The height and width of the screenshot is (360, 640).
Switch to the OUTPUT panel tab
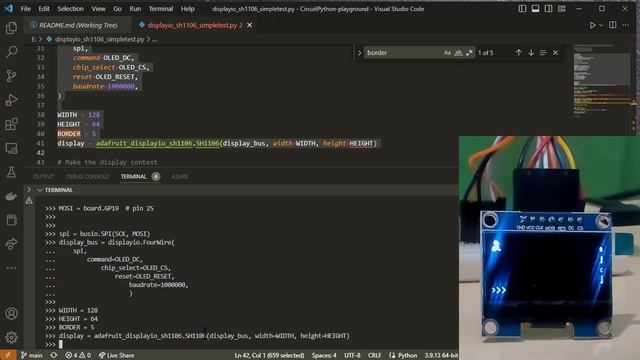point(43,177)
